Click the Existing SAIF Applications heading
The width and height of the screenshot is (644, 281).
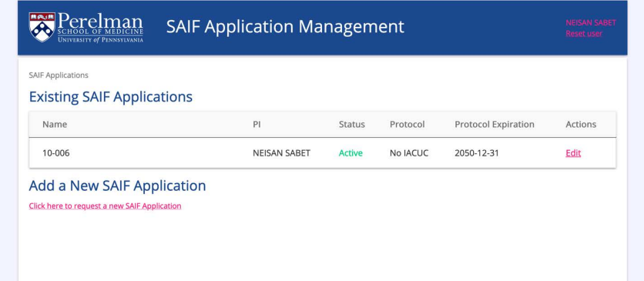click(x=110, y=97)
